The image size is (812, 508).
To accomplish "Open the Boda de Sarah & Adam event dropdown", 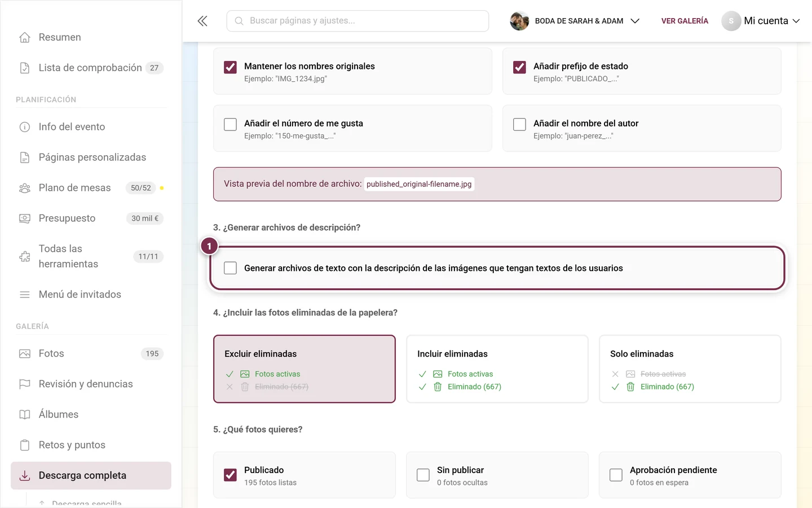I will click(575, 21).
